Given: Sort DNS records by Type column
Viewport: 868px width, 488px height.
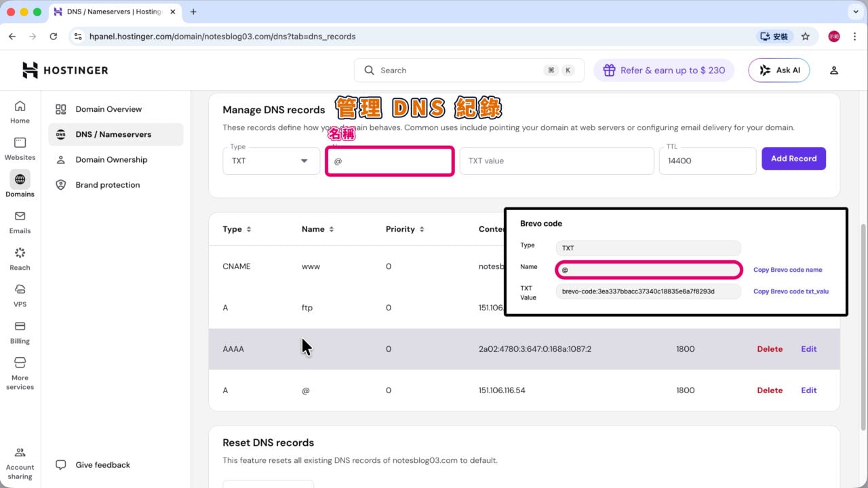Looking at the screenshot, I should coord(237,229).
